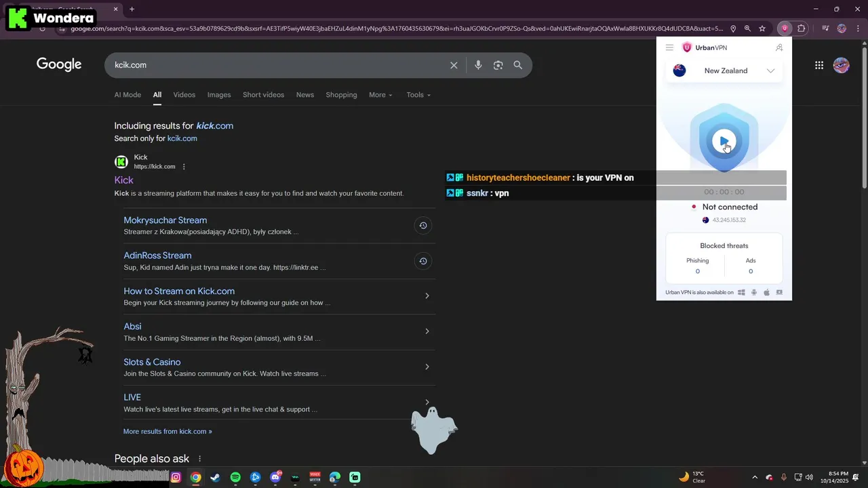The width and height of the screenshot is (868, 488).
Task: Open the Chrome extensions puzzle icon
Action: (802, 28)
